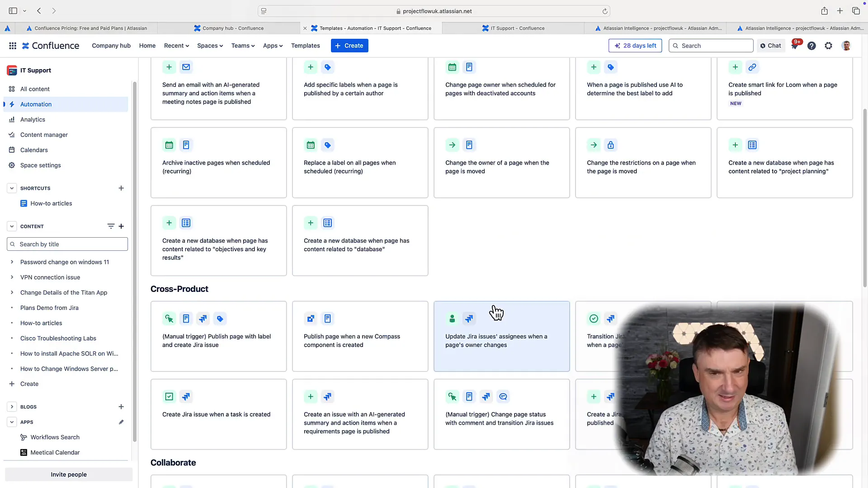Open Cisco Troubleshooting Labs page
The height and width of the screenshot is (488, 868).
(x=58, y=338)
